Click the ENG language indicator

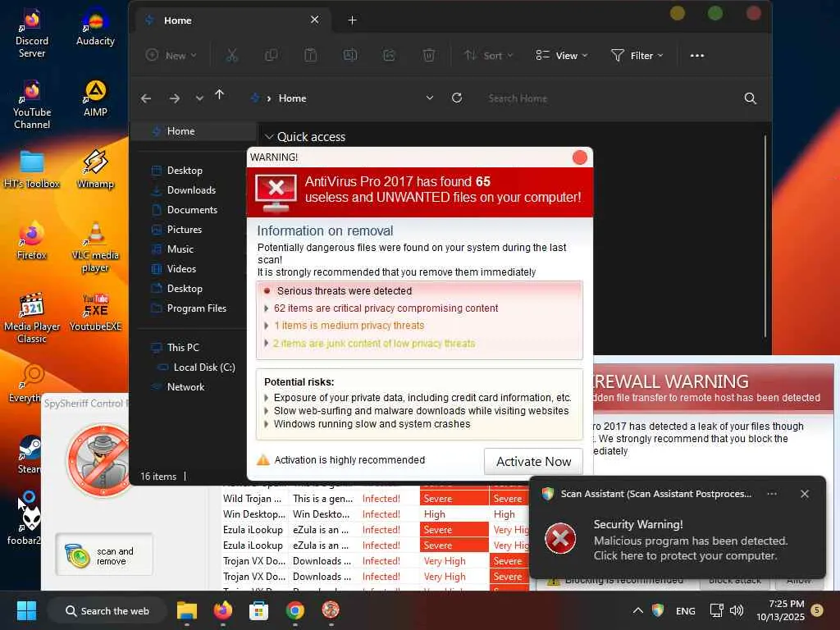click(x=685, y=610)
